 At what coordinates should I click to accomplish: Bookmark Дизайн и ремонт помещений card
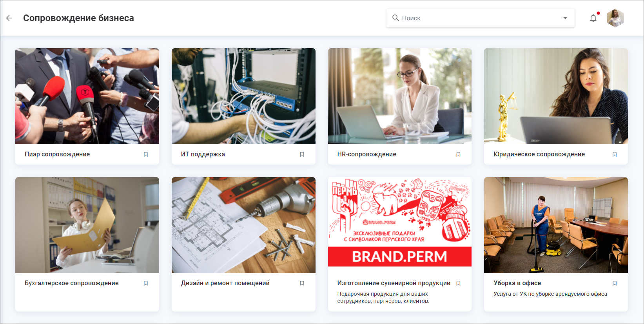coord(302,283)
